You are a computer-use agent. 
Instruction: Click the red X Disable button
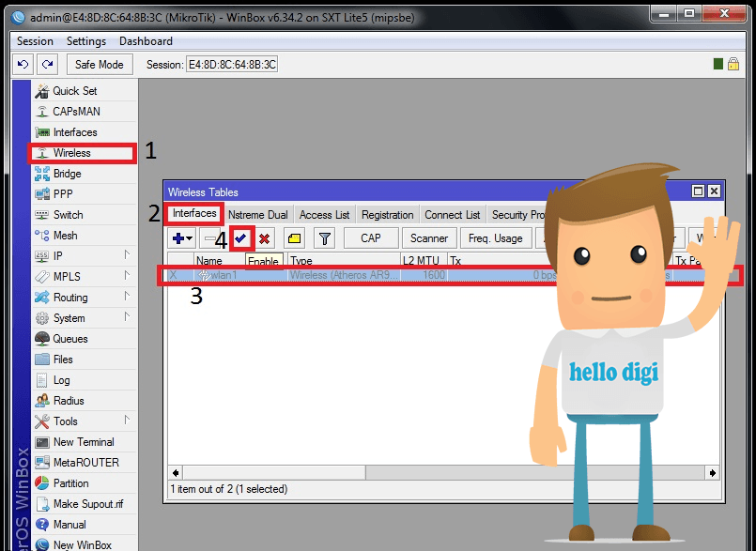264,238
